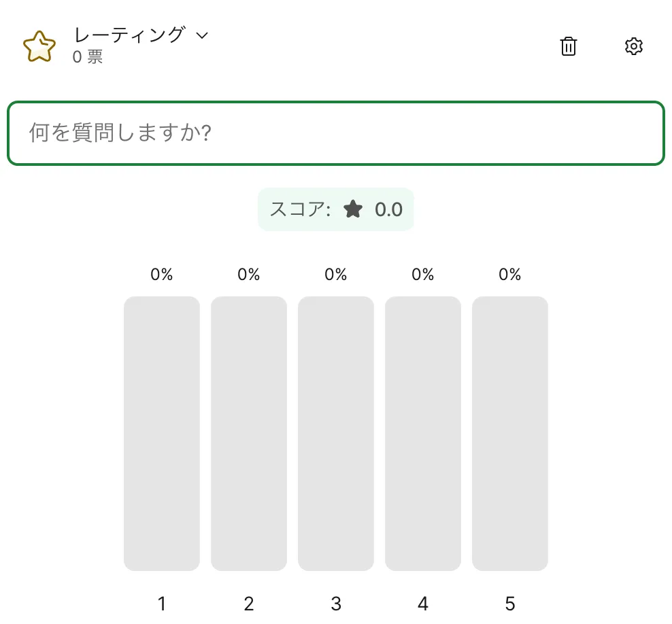Screen dimensions: 672x624
Task: Select rating bar number 5
Action: point(510,433)
